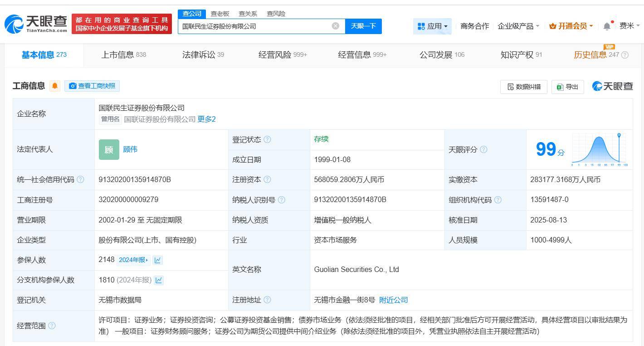Viewport: 644px width, 346px height.
Task: Click the TianYanCha watermark logo at right
Action: pyautogui.click(x=612, y=86)
